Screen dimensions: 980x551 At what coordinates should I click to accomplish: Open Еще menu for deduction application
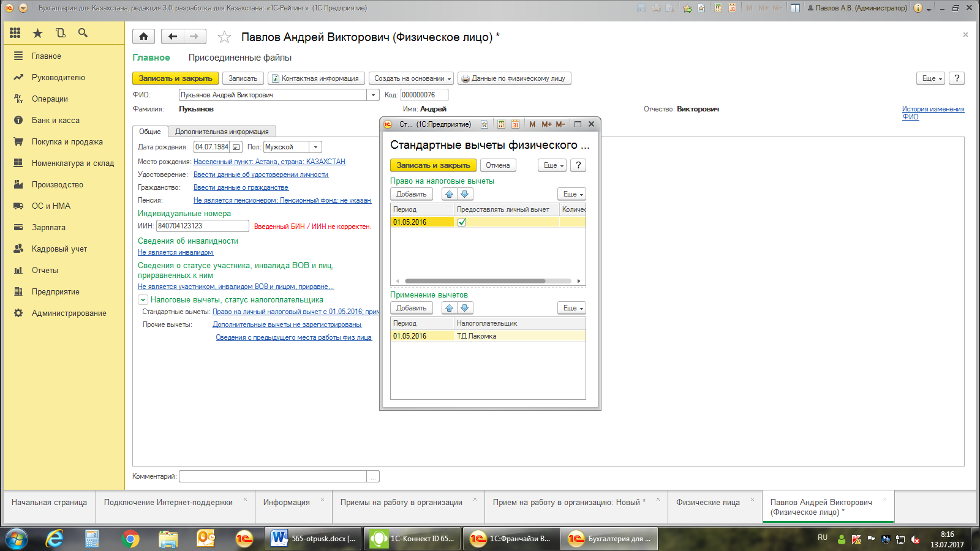click(572, 308)
